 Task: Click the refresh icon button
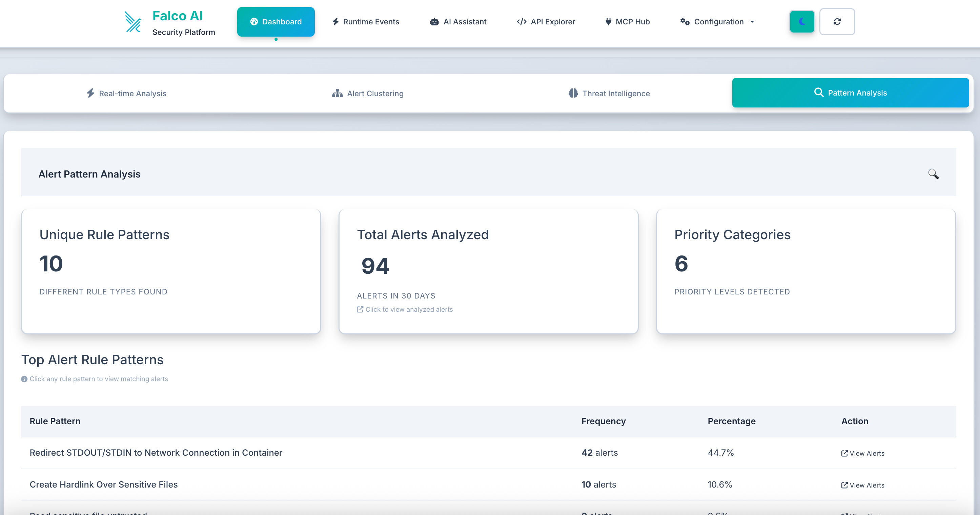click(837, 22)
